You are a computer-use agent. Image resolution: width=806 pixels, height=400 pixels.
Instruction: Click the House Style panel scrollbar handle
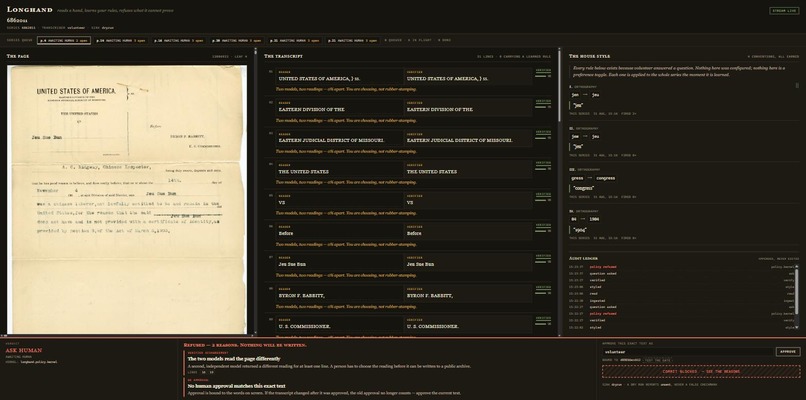pos(797,86)
